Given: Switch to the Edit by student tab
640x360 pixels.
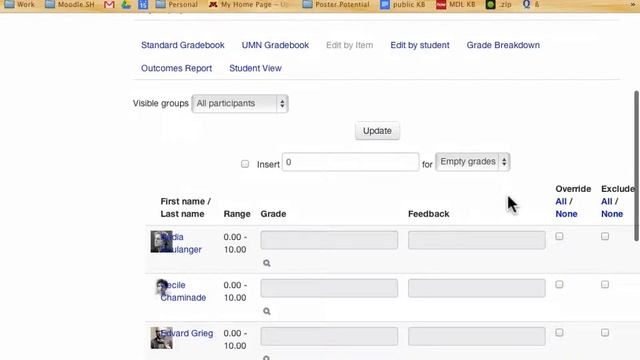Looking at the screenshot, I should (x=420, y=45).
